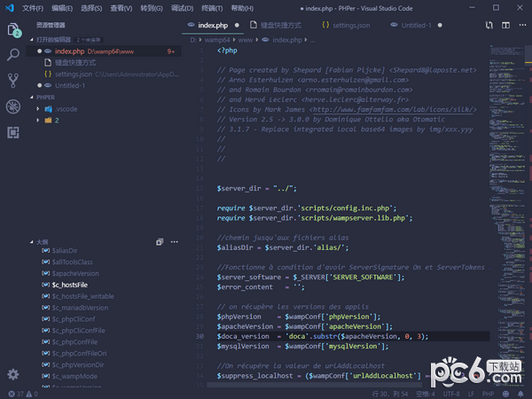Change language mode via PHP status item

[489, 394]
